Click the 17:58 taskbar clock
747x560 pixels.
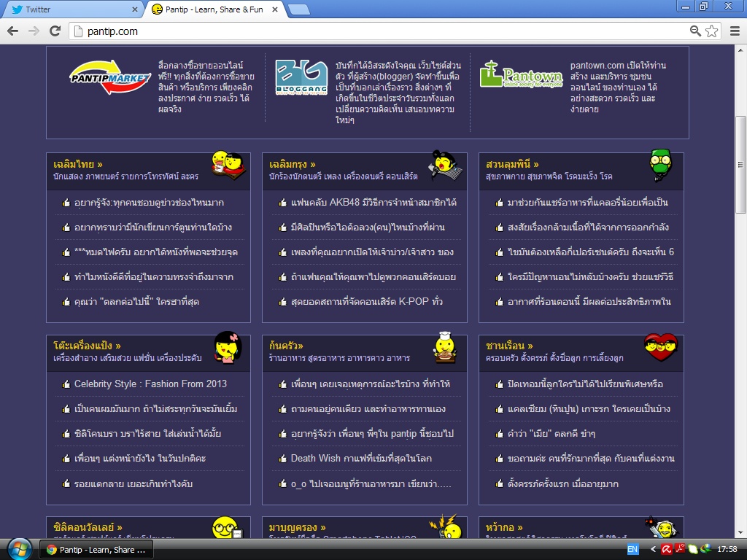click(x=727, y=550)
